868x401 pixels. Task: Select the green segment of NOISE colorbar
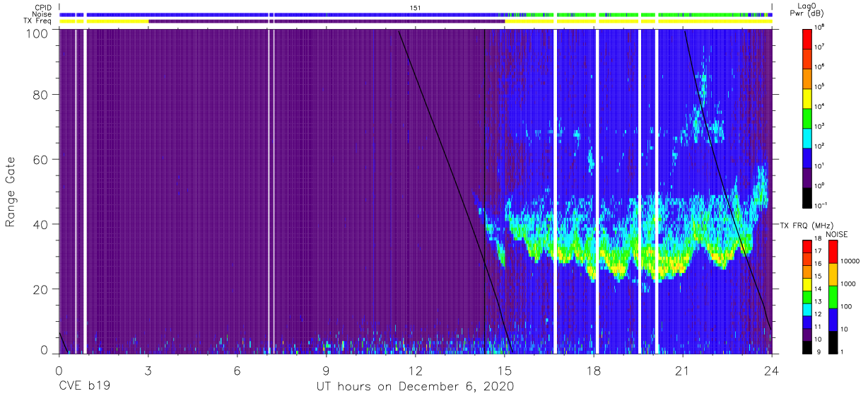point(833,297)
